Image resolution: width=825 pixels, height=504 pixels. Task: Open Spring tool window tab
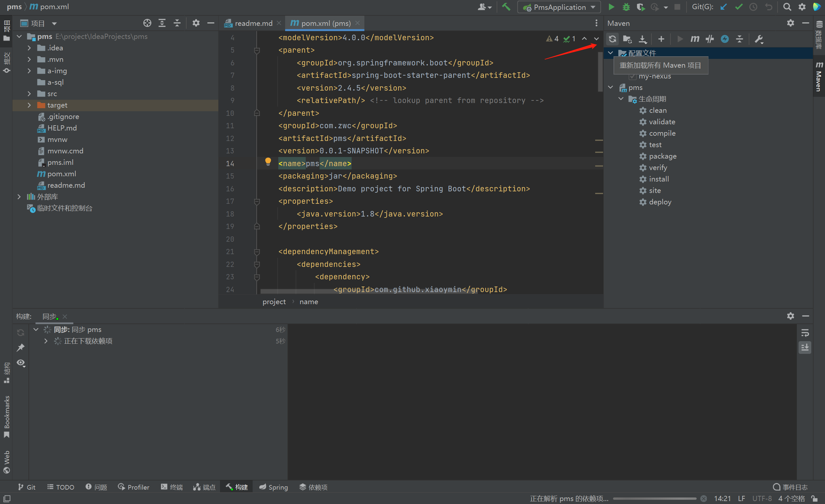coord(273,487)
